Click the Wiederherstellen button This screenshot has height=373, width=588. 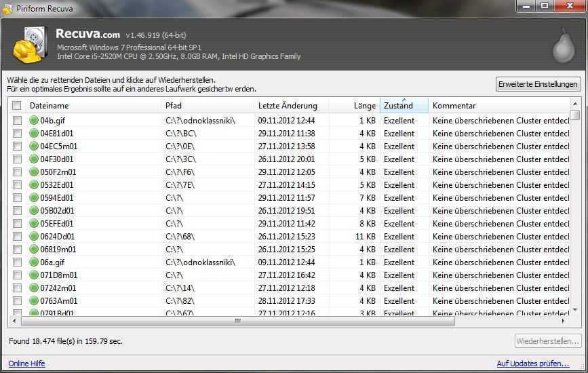coord(547,341)
